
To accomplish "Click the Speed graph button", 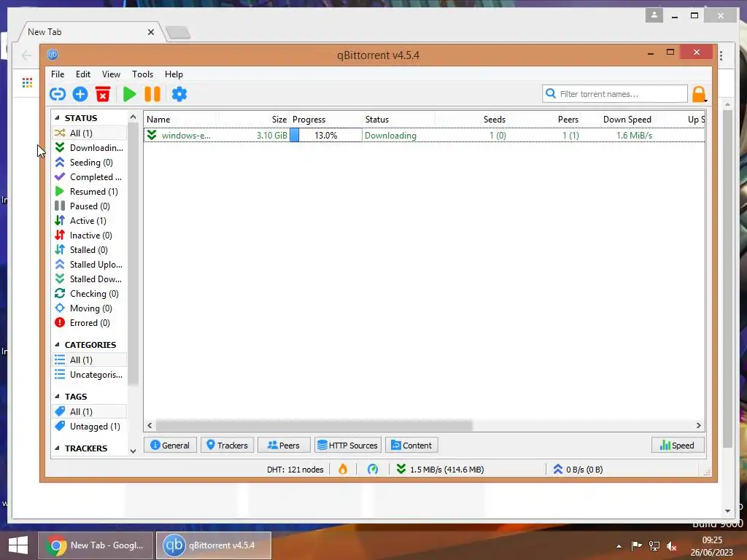I will tap(678, 446).
